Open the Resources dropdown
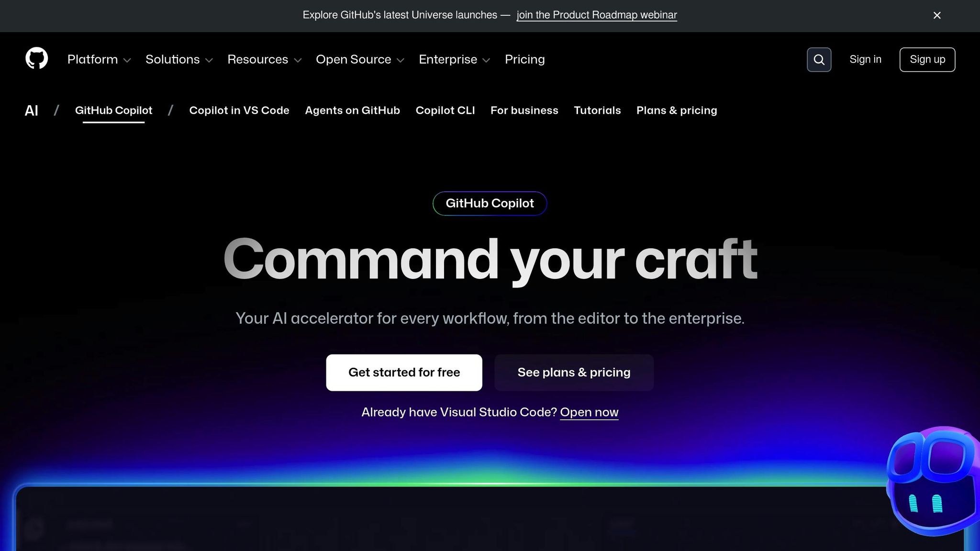 (264, 59)
